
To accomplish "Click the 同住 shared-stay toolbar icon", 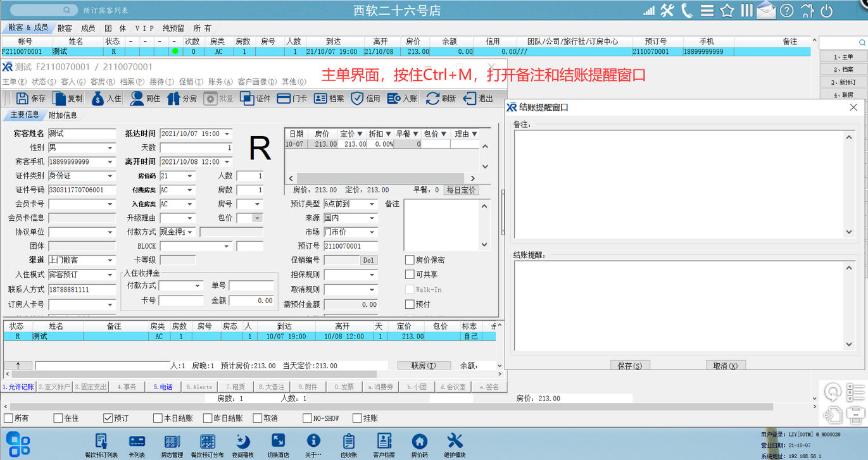I will point(137,98).
